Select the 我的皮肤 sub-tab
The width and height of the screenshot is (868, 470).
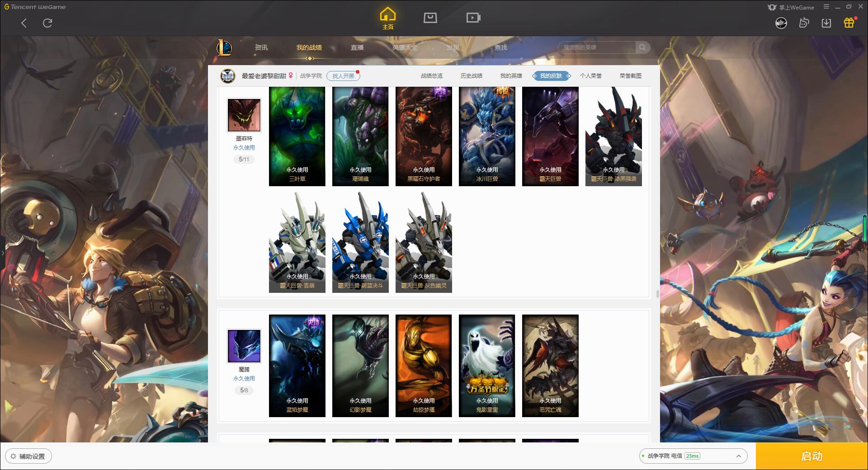[x=551, y=76]
